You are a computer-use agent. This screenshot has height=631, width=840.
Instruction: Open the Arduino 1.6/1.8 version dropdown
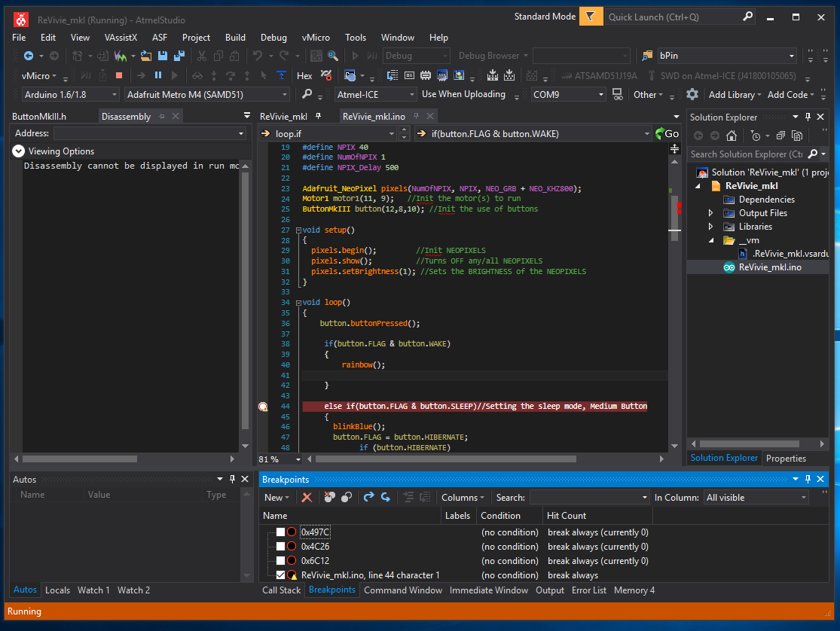[x=70, y=95]
